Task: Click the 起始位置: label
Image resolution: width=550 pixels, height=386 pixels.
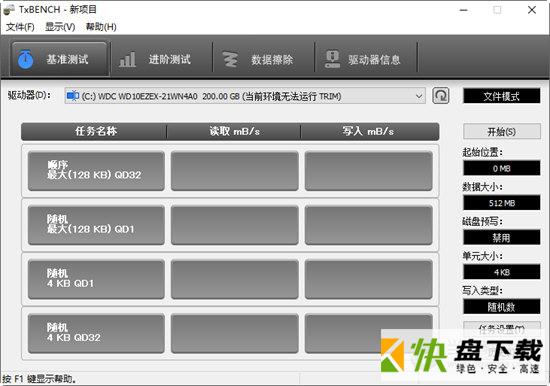Action: 483,152
